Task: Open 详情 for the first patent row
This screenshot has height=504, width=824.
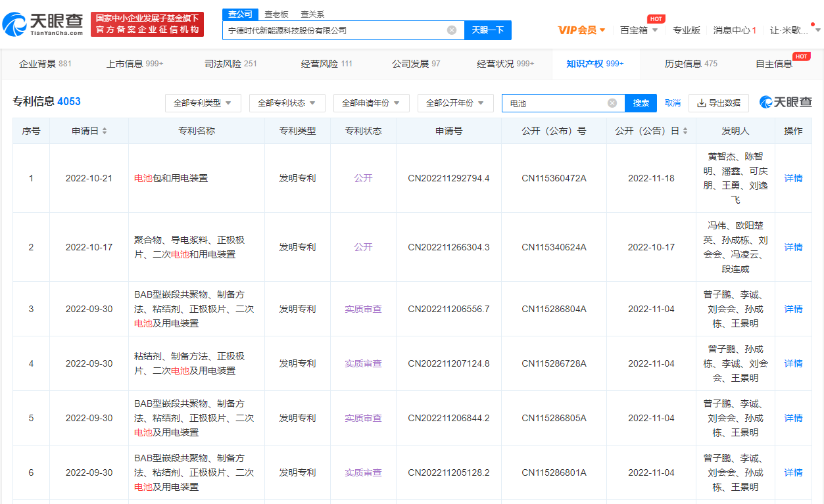Action: pos(792,178)
